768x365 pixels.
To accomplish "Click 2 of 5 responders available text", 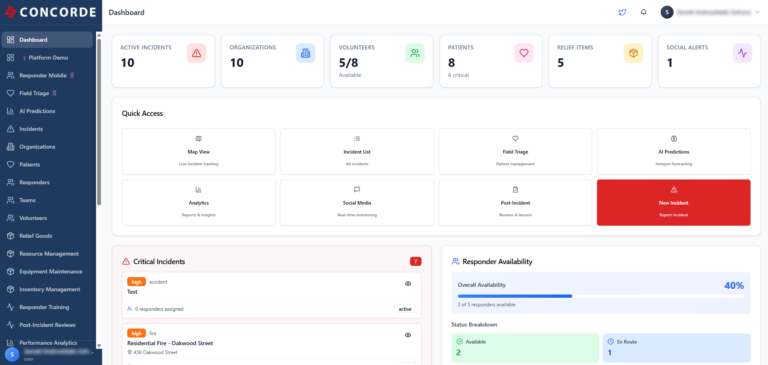I will (486, 305).
